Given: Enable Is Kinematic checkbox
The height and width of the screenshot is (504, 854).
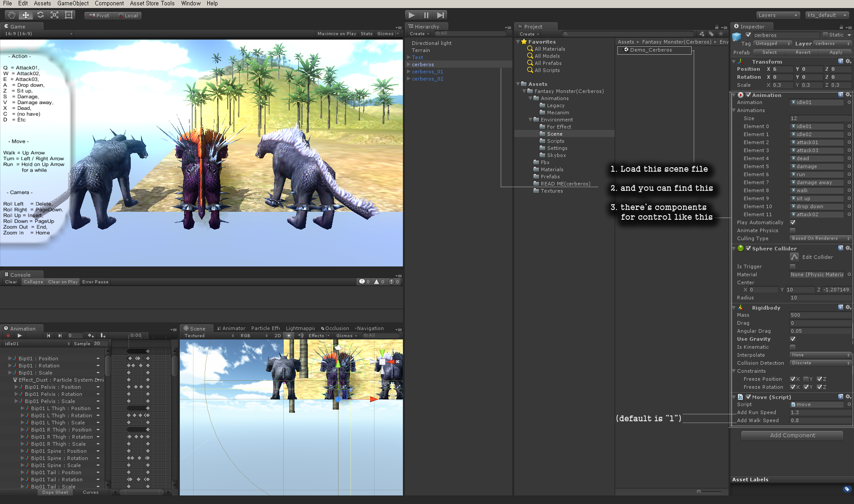Looking at the screenshot, I should point(793,347).
